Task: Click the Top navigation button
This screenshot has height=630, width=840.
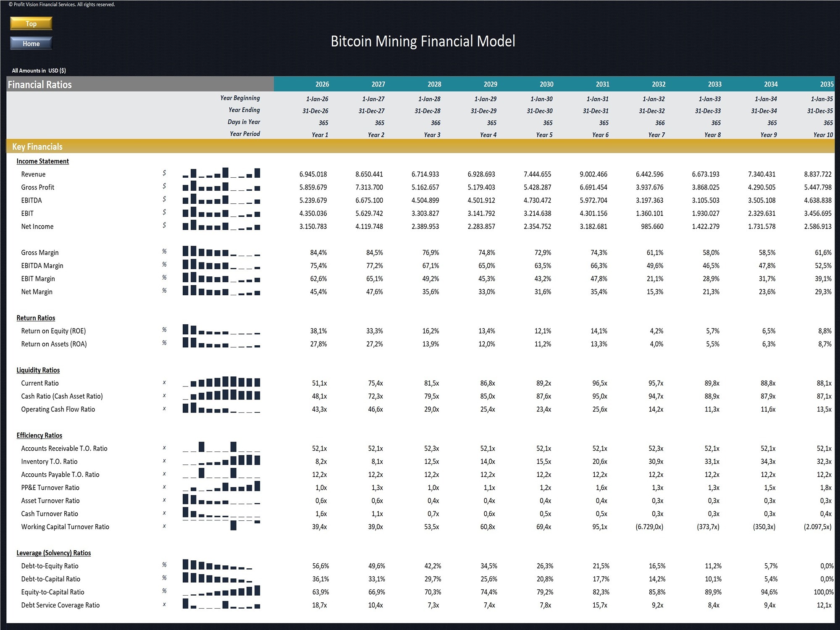Action: click(x=31, y=24)
